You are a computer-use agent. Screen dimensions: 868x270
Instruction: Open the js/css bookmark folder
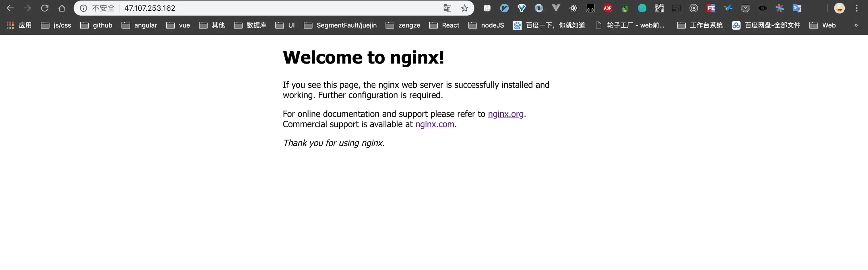[56, 25]
